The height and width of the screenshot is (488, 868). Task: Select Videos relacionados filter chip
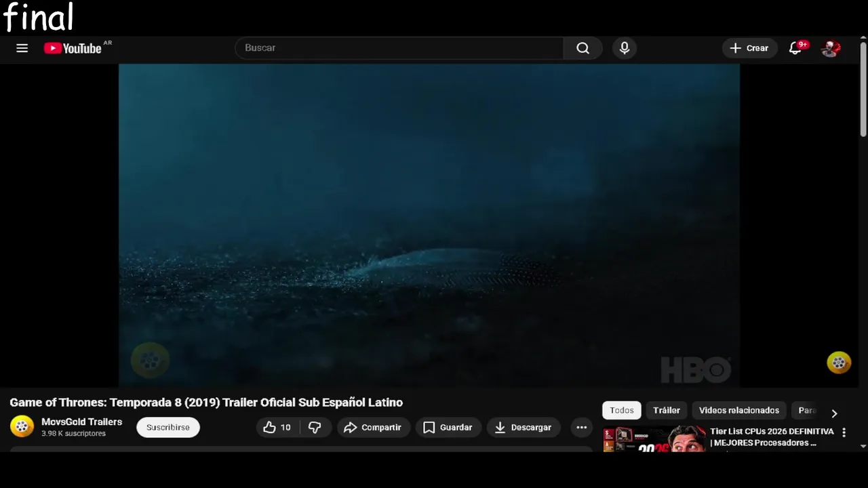739,410
